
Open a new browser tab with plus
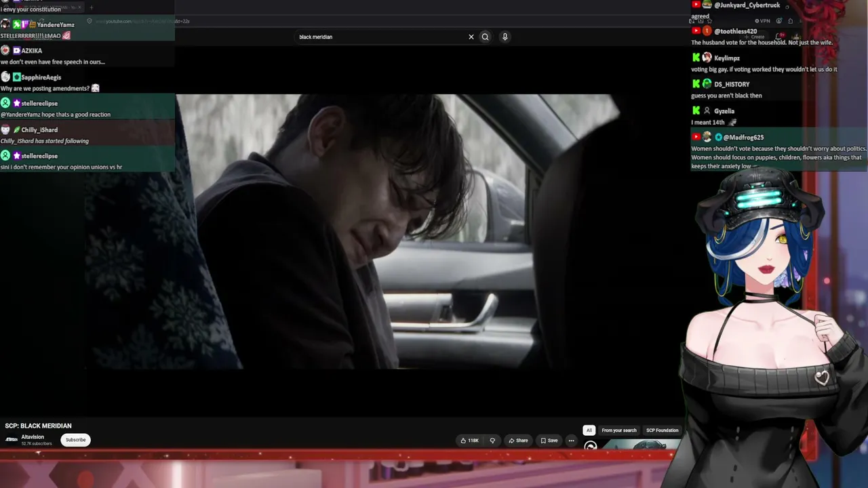pos(91,7)
